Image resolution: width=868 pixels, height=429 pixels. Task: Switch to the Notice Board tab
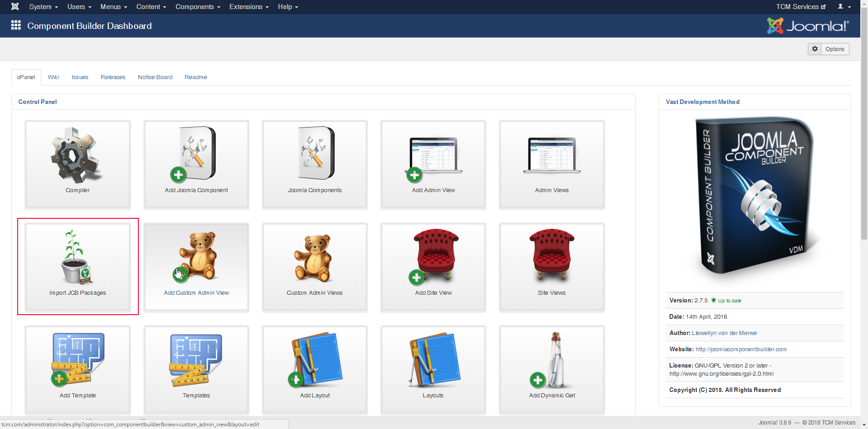tap(155, 77)
